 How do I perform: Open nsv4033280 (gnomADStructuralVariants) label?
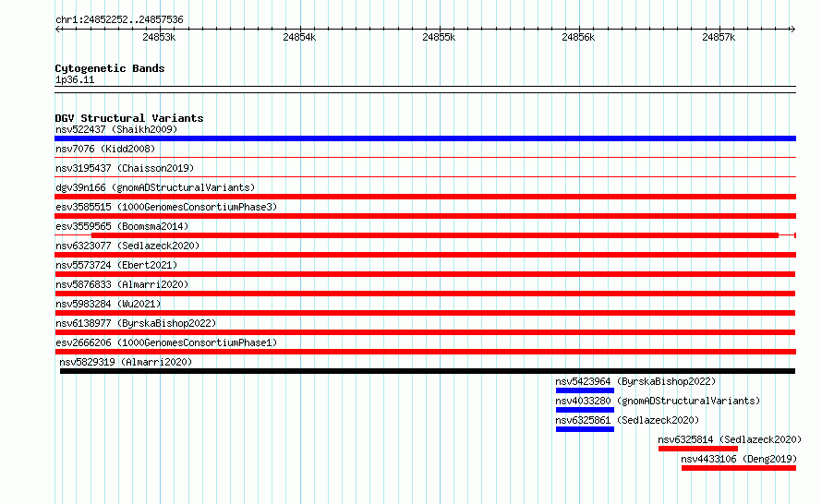coord(658,401)
